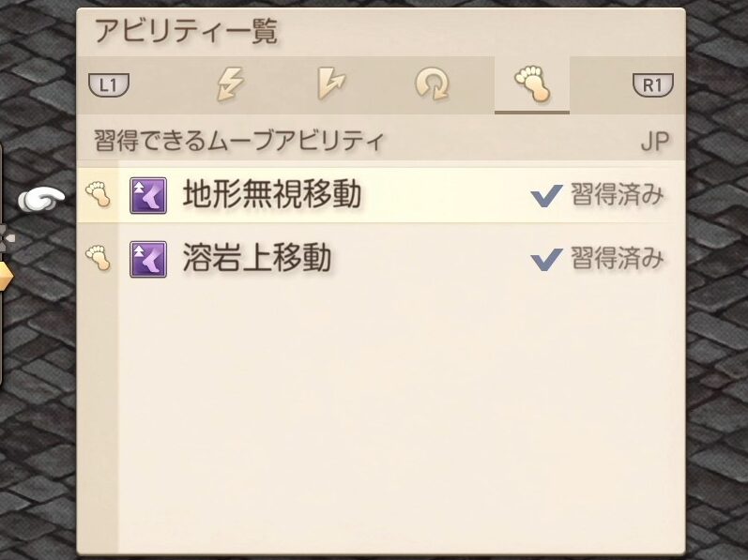Click the アビリティ一覧 window title
This screenshot has width=748, height=560.
pyautogui.click(x=186, y=33)
